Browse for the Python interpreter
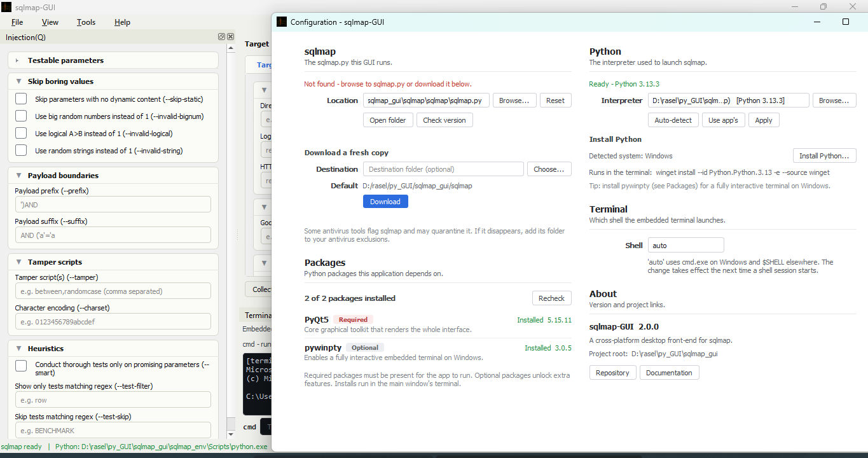 coord(834,101)
